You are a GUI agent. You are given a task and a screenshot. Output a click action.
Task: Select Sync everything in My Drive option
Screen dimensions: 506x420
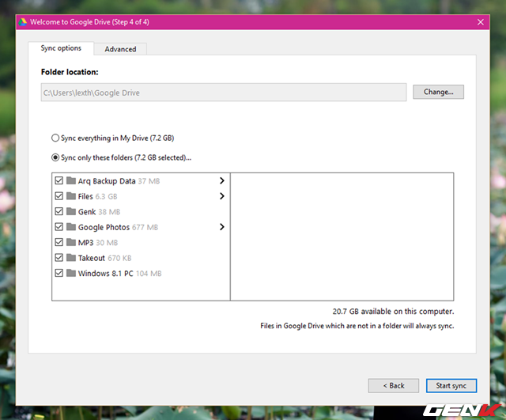pyautogui.click(x=55, y=138)
